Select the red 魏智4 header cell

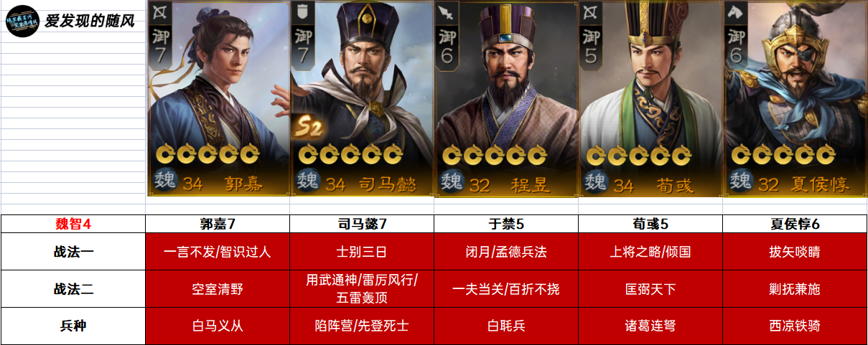[73, 224]
